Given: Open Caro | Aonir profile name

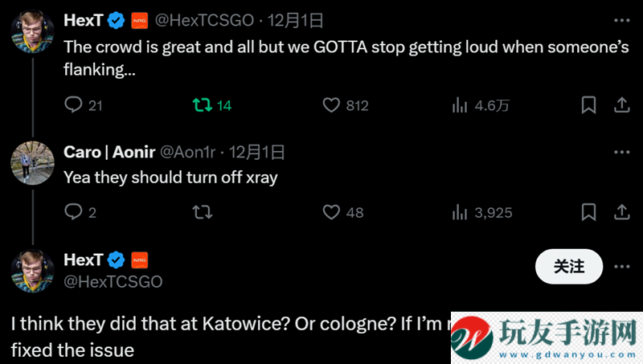Looking at the screenshot, I should click(x=109, y=152).
